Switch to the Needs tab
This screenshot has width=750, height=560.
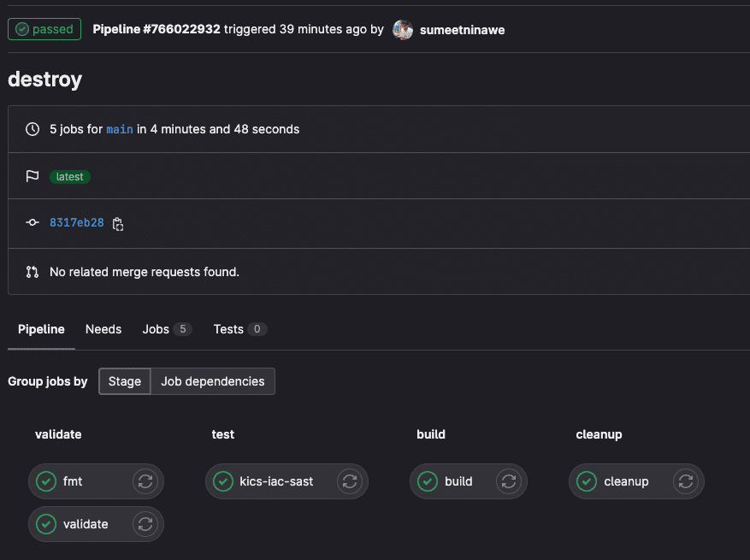103,329
